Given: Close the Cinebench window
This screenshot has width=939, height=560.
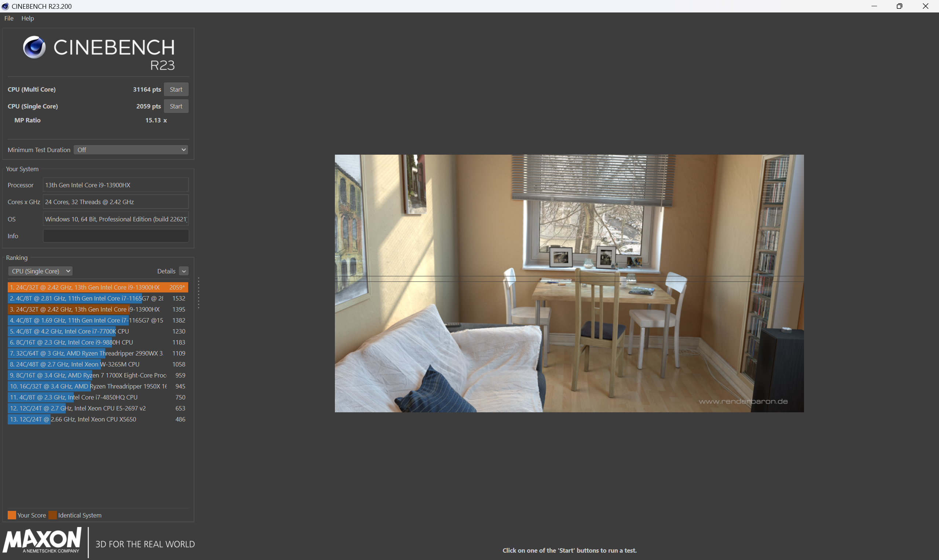Looking at the screenshot, I should 925,6.
